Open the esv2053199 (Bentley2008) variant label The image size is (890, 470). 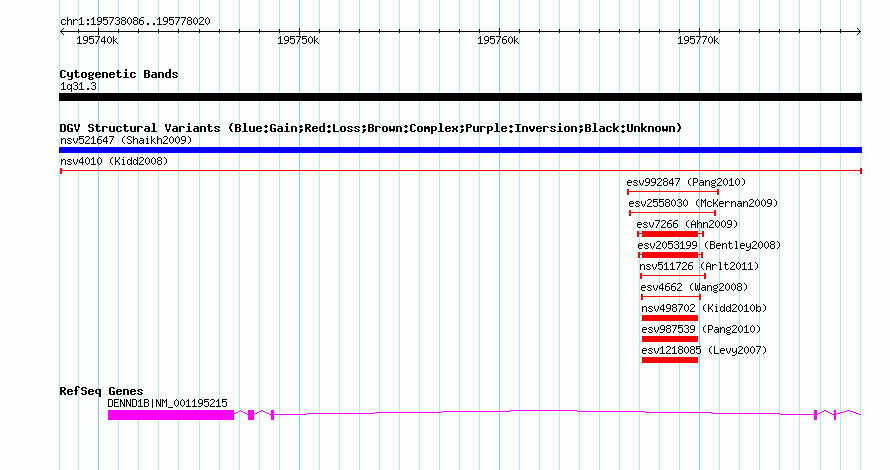coord(710,245)
